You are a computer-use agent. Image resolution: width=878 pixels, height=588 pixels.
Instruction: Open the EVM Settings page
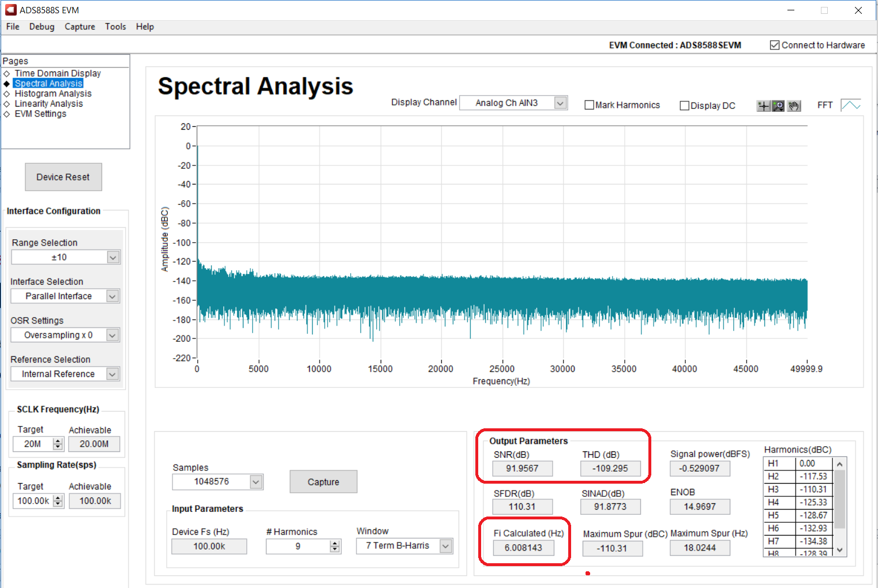(x=40, y=114)
